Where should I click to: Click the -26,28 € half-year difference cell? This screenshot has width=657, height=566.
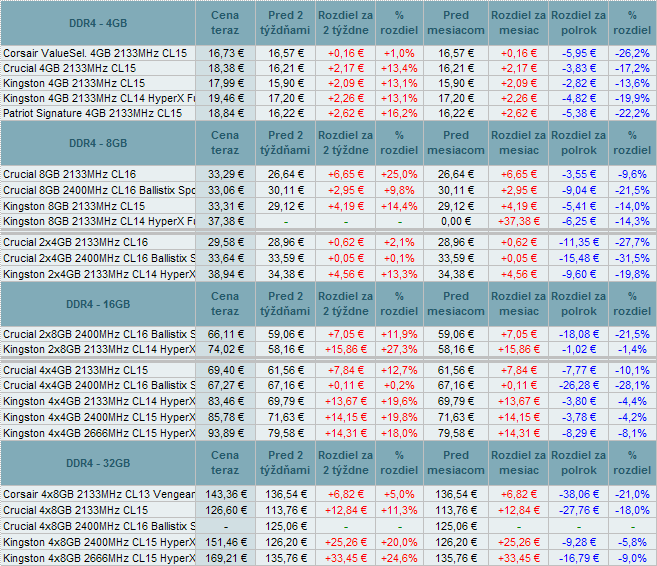(x=579, y=385)
